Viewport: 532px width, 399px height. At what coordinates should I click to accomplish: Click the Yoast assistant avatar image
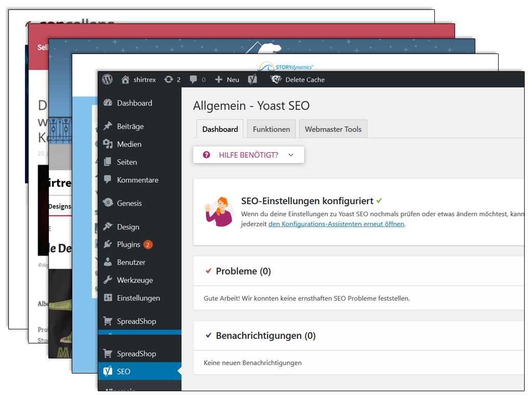220,212
